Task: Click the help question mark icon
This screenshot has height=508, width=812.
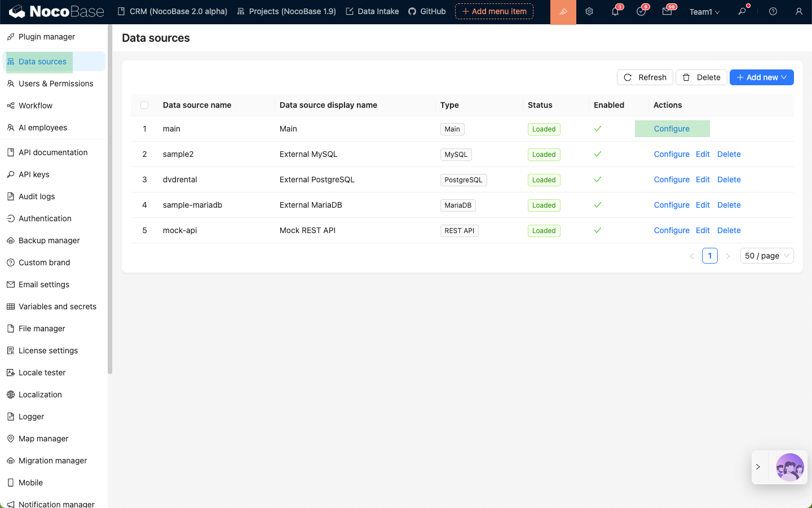Action: [773, 12]
